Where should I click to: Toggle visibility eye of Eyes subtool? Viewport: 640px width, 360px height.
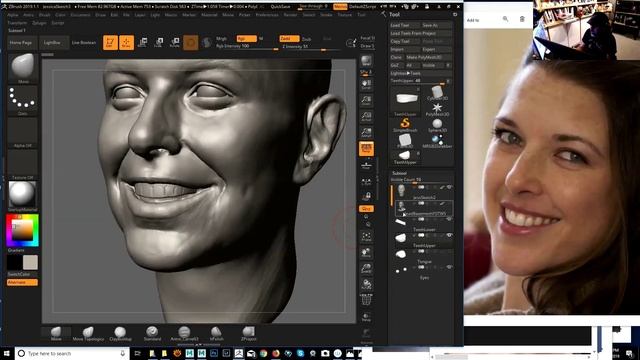pos(449,267)
